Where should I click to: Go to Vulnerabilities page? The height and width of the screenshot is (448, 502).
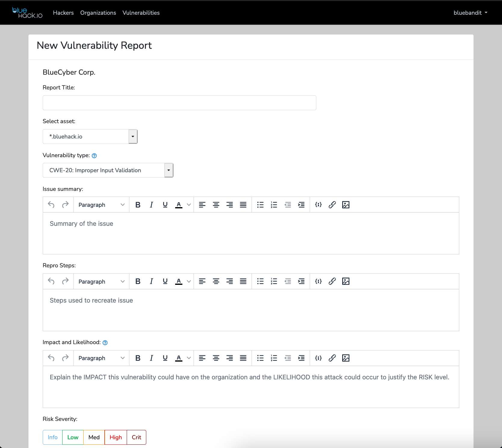(x=141, y=13)
